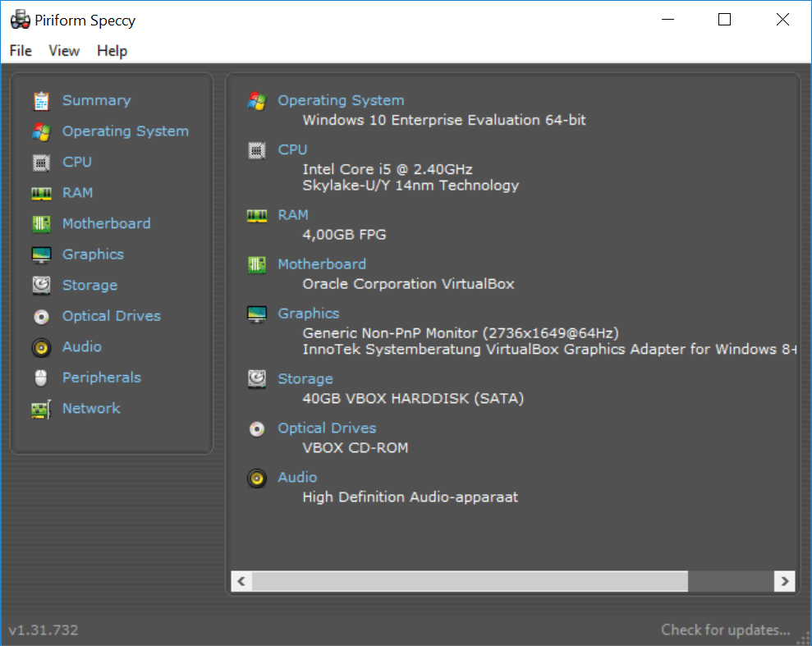The image size is (812, 646).
Task: Click the Generic Non-PnP Monitor text line
Action: 461,332
